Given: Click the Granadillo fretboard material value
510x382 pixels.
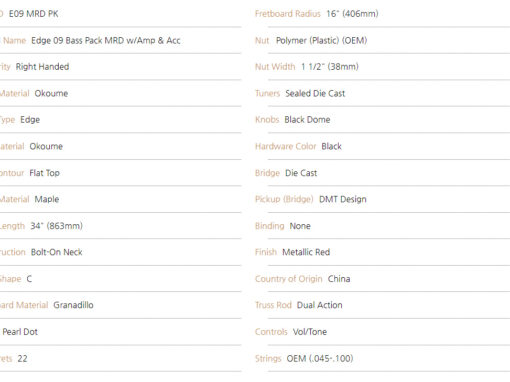Looking at the screenshot, I should pyautogui.click(x=73, y=305).
